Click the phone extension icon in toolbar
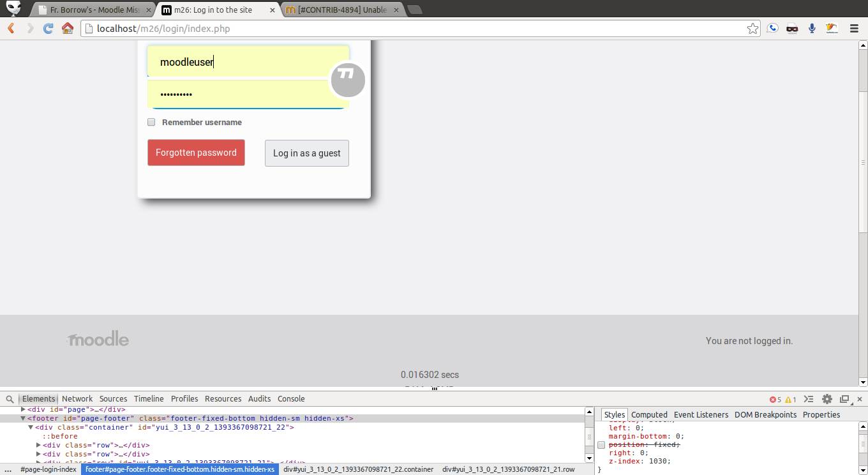The width and height of the screenshot is (868, 475). [773, 28]
